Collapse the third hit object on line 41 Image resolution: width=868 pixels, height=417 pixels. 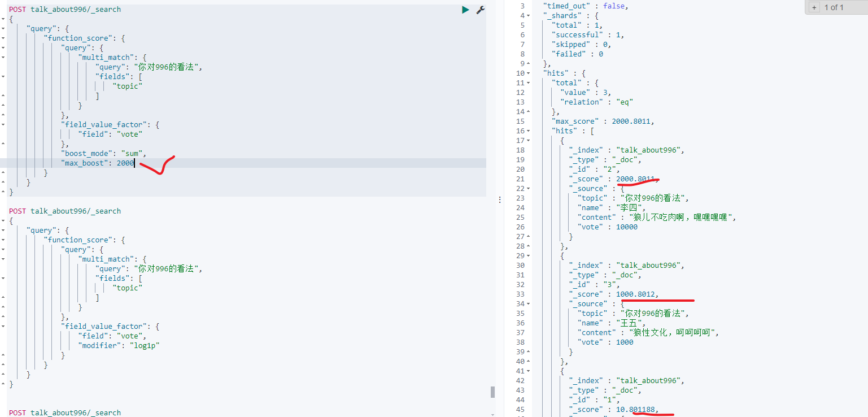529,371
